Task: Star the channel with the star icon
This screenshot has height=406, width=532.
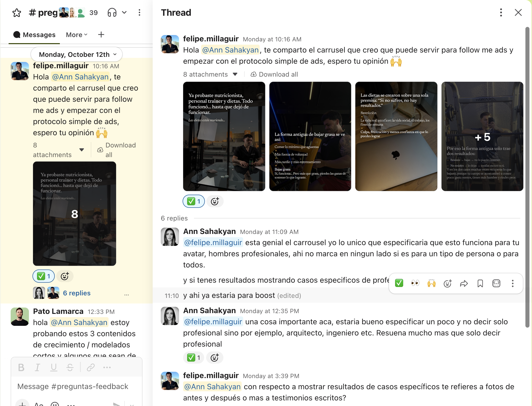Action: click(x=17, y=13)
